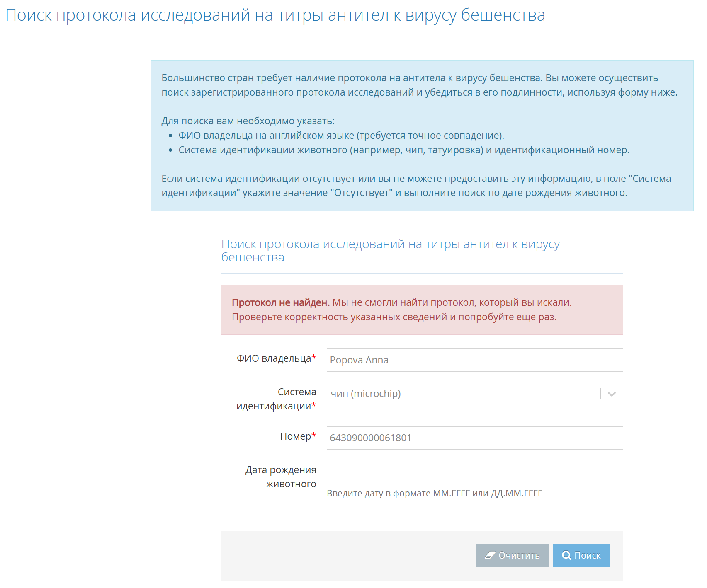Click the red Протокол не найден alert
707x588 pixels.
(x=422, y=310)
